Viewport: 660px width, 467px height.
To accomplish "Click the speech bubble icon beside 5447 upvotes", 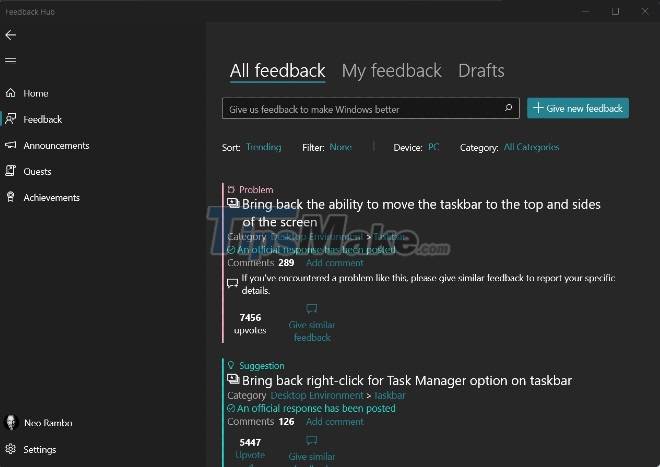I will pos(311,441).
